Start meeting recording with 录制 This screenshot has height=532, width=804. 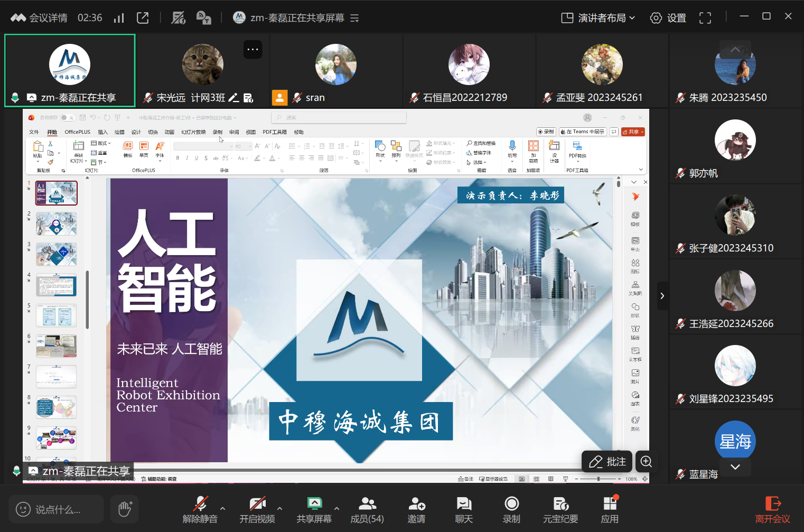511,509
